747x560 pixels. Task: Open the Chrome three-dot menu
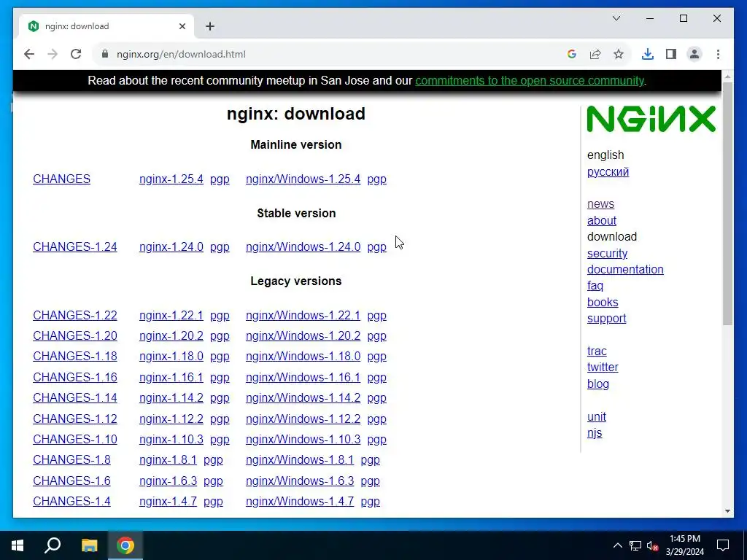pos(718,54)
